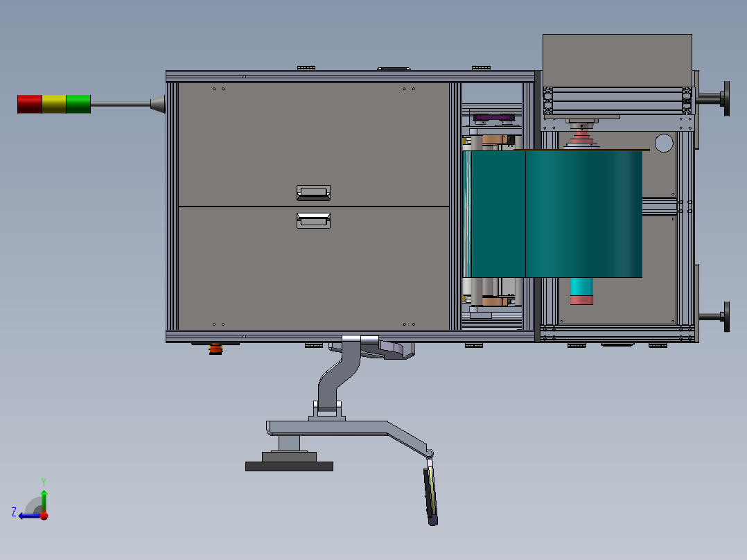Viewport: 747px width, 560px height.
Task: Select the purple component behind the roll
Action: coord(494,117)
